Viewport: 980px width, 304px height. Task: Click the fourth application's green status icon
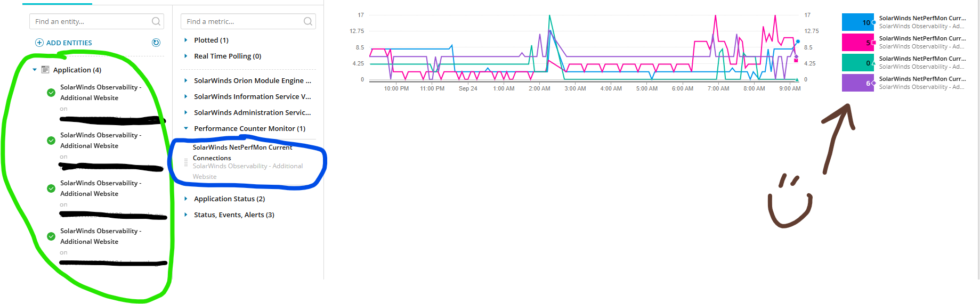(x=51, y=236)
